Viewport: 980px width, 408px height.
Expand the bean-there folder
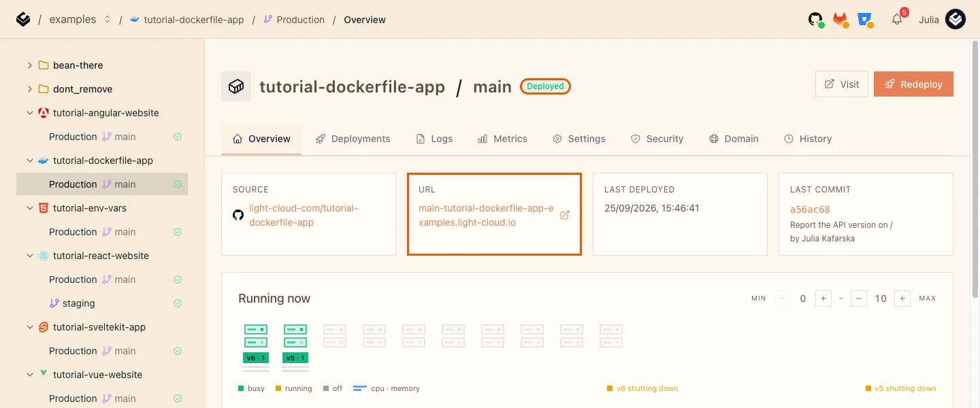[29, 65]
